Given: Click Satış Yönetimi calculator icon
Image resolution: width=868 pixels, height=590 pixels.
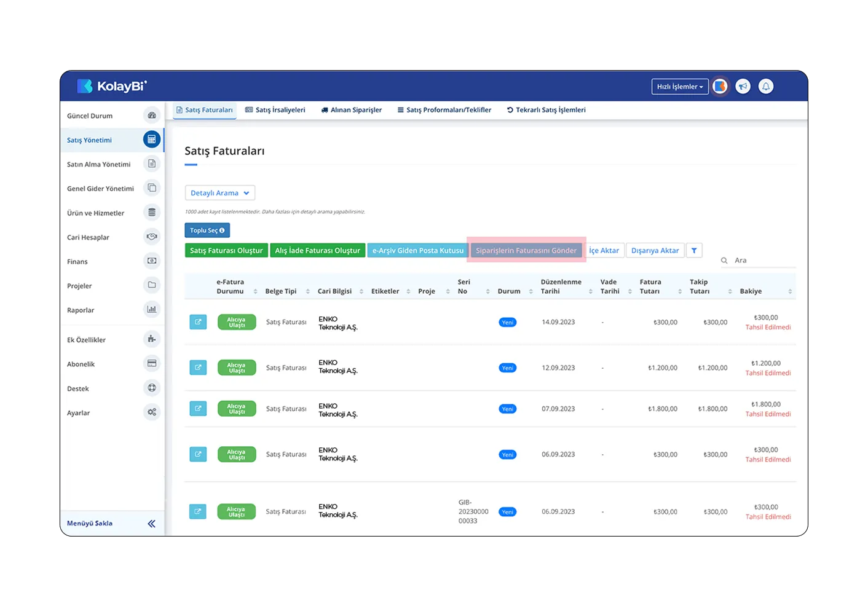Looking at the screenshot, I should tap(152, 140).
